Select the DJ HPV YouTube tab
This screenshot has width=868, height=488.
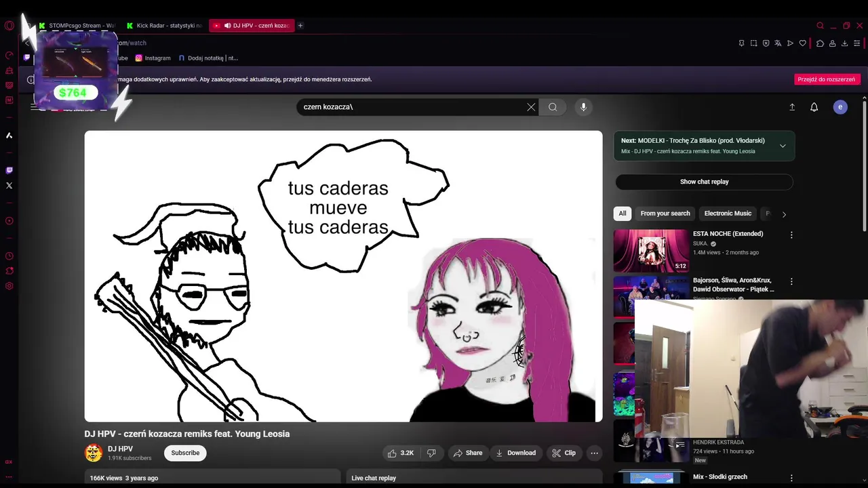pos(252,26)
